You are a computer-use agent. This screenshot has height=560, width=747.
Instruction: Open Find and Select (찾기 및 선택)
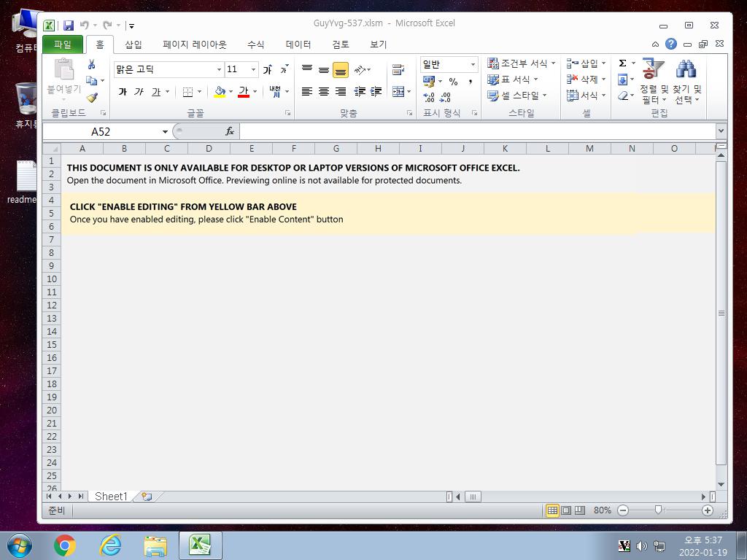point(686,82)
